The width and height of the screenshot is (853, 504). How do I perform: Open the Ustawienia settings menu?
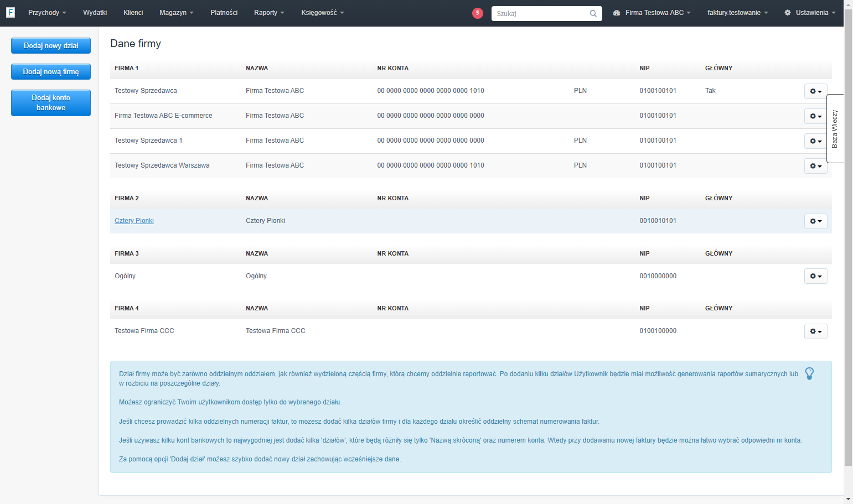[810, 13]
